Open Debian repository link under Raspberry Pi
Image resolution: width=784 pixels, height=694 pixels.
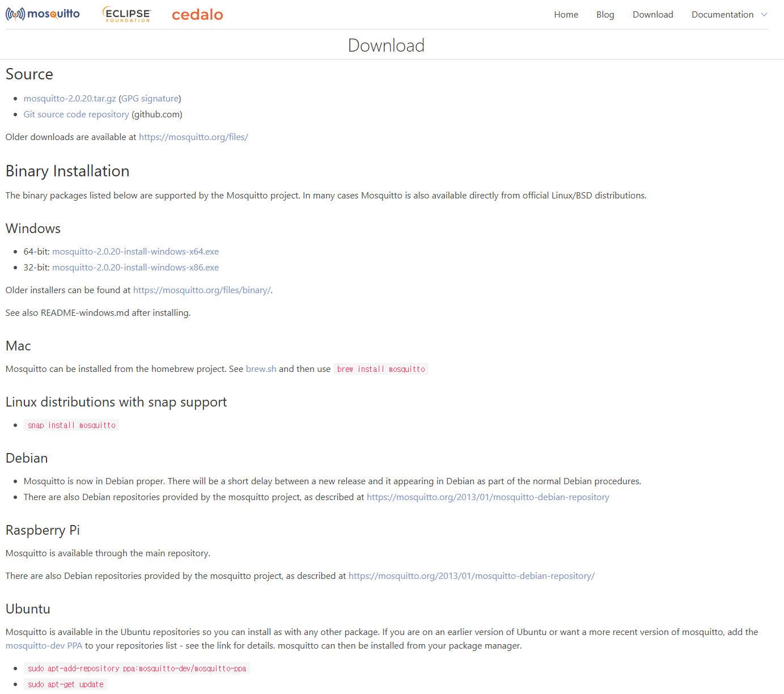click(472, 576)
